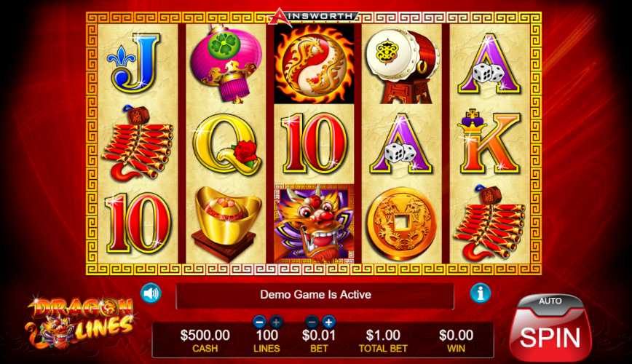This screenshot has height=364, width=632.
Task: Click the red SPIN button
Action: (x=550, y=338)
